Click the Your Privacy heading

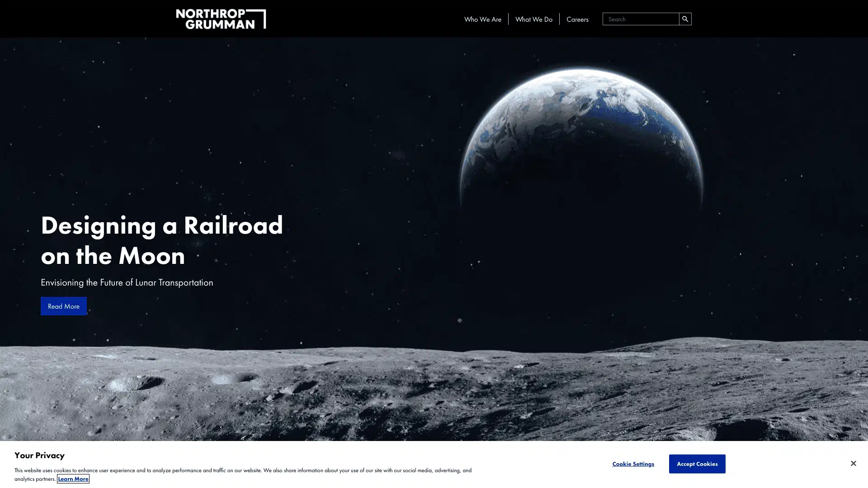coord(39,455)
